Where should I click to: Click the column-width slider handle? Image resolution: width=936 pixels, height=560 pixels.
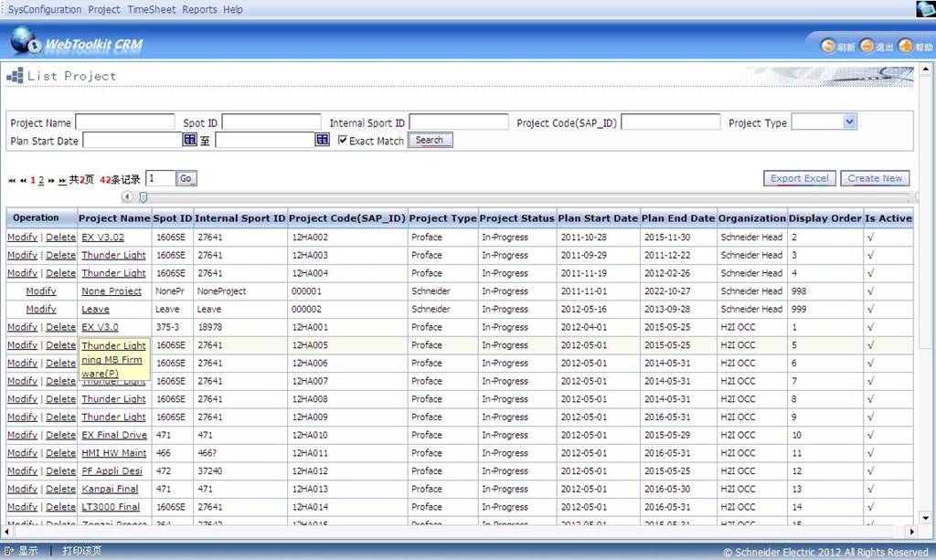coord(144,196)
